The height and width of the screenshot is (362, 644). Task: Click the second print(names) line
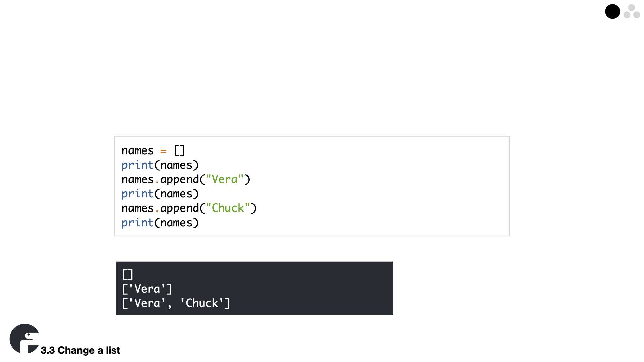pyautogui.click(x=160, y=194)
